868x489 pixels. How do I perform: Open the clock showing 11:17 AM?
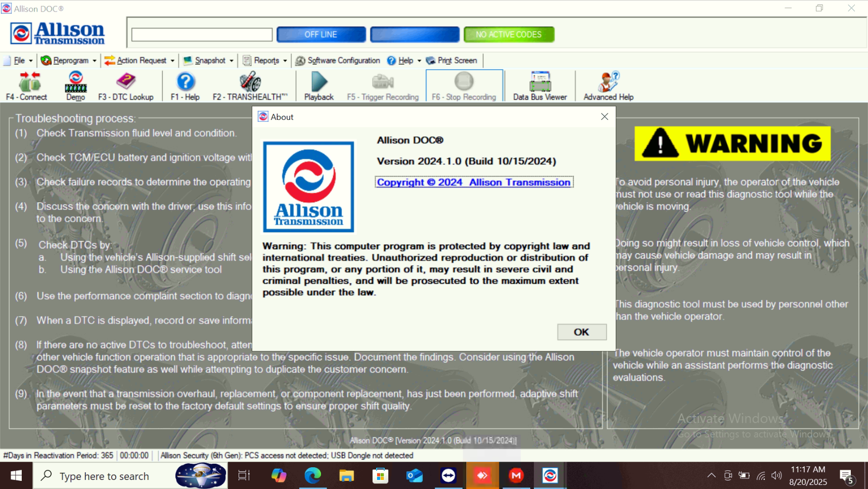808,475
